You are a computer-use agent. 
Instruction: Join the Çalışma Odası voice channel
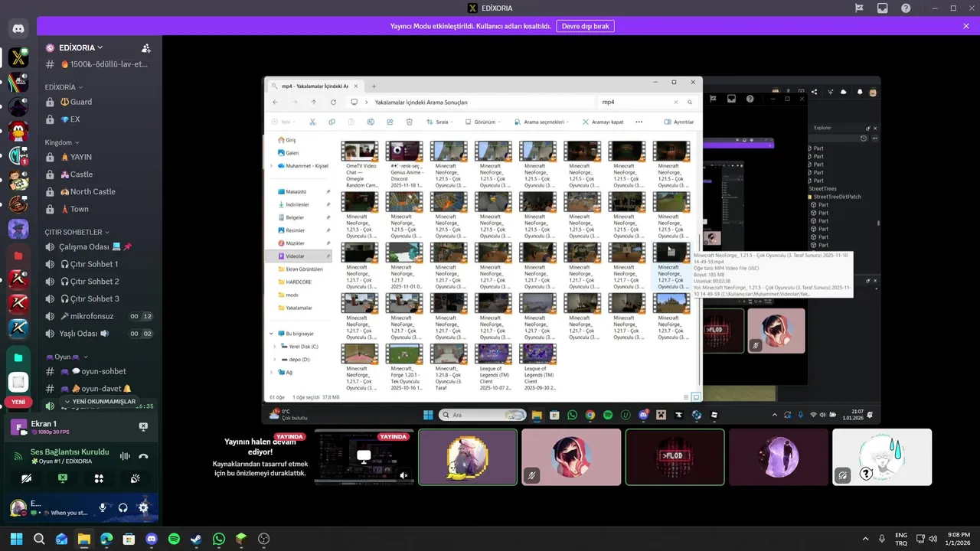(x=98, y=246)
